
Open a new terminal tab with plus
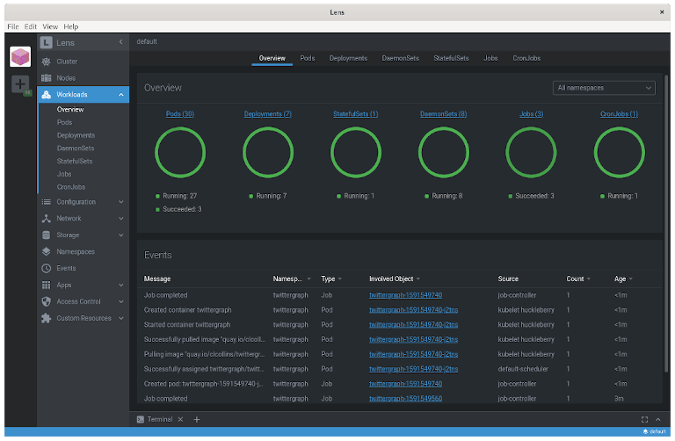click(197, 419)
